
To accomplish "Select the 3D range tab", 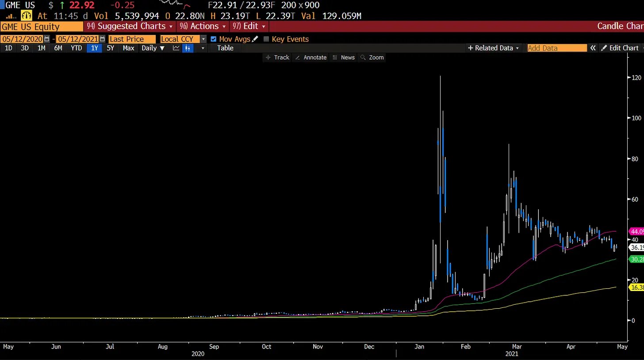I will [25, 48].
